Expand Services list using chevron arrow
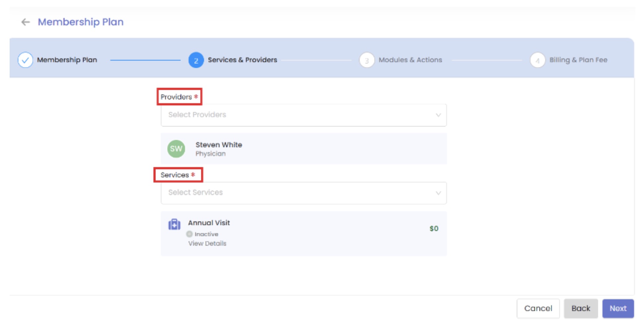This screenshot has width=644, height=327. click(438, 193)
